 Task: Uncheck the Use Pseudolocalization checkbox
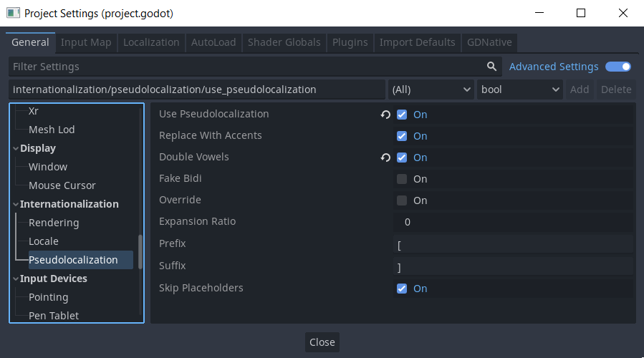(402, 115)
